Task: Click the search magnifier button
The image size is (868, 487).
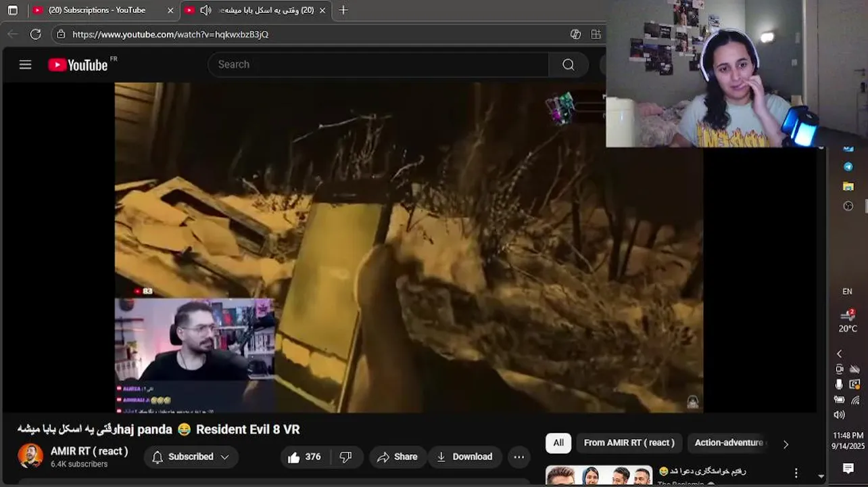Action: coord(569,64)
